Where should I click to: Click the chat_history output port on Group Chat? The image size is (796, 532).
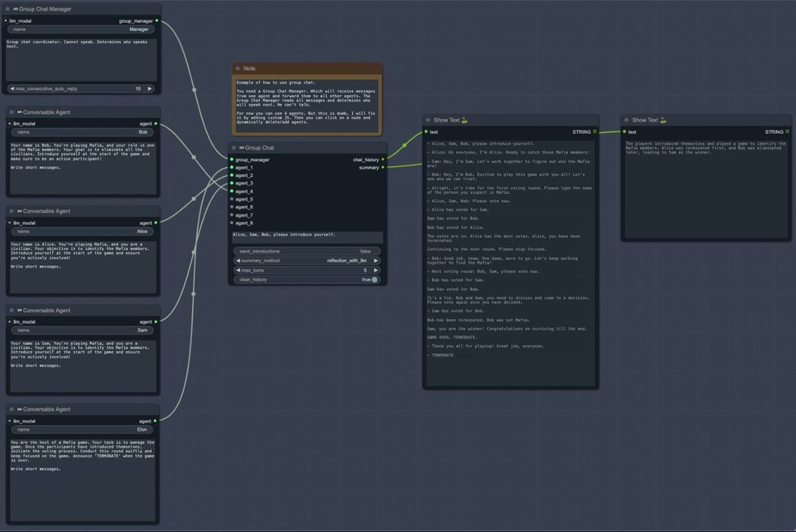pos(382,160)
